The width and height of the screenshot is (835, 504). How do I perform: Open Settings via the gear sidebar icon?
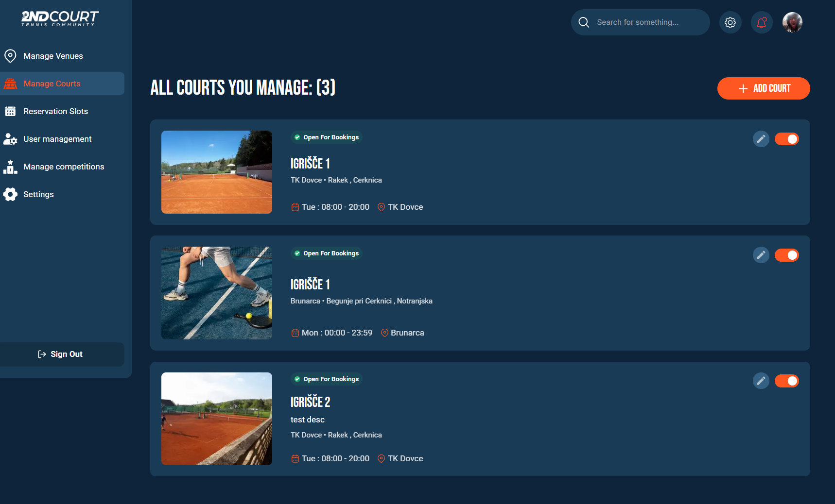(10, 194)
